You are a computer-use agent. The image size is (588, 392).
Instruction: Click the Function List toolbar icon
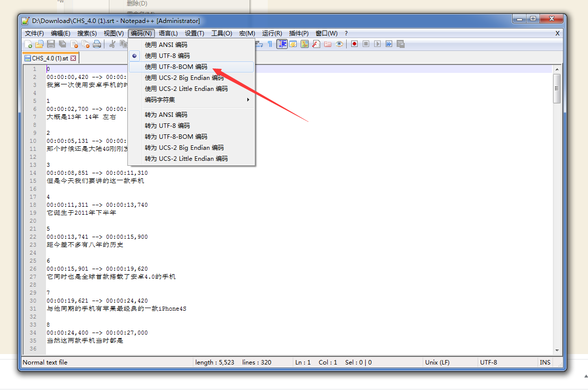316,44
